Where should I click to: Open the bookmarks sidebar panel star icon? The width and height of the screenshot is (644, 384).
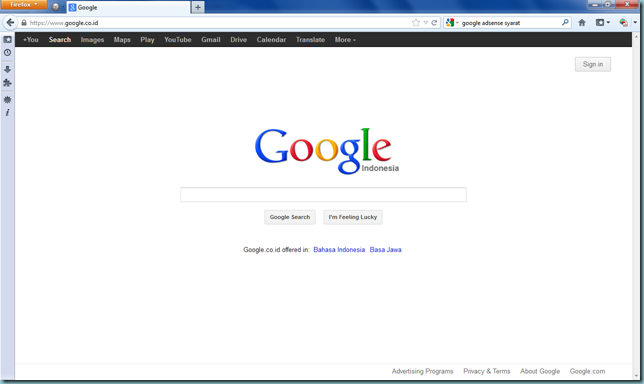(7, 39)
